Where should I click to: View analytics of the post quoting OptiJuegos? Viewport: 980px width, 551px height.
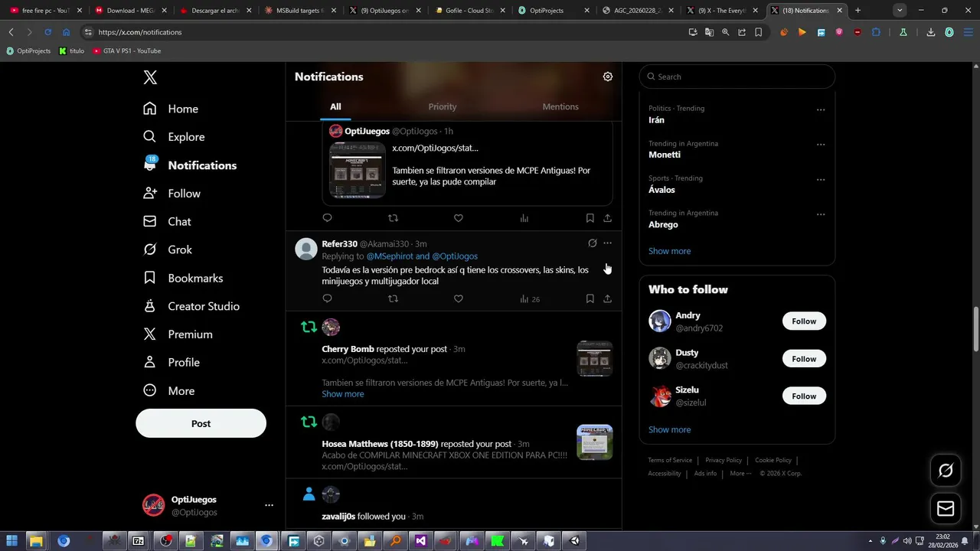524,218
